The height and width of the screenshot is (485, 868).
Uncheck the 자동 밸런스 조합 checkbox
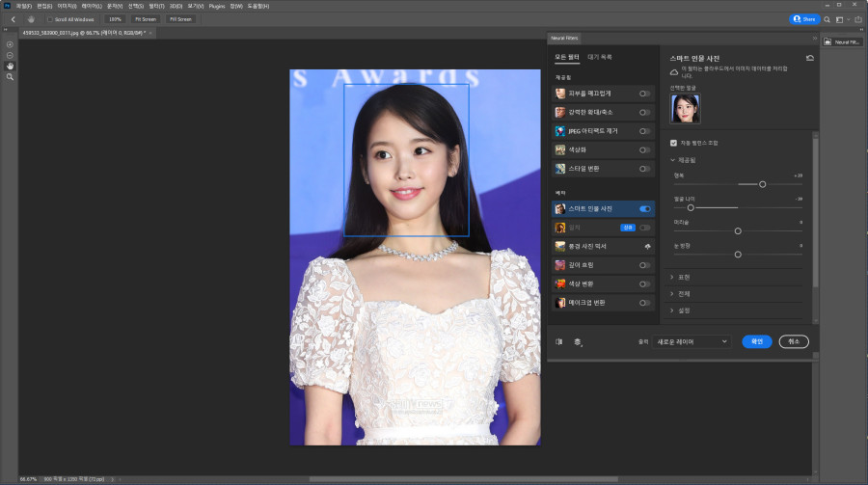click(674, 143)
